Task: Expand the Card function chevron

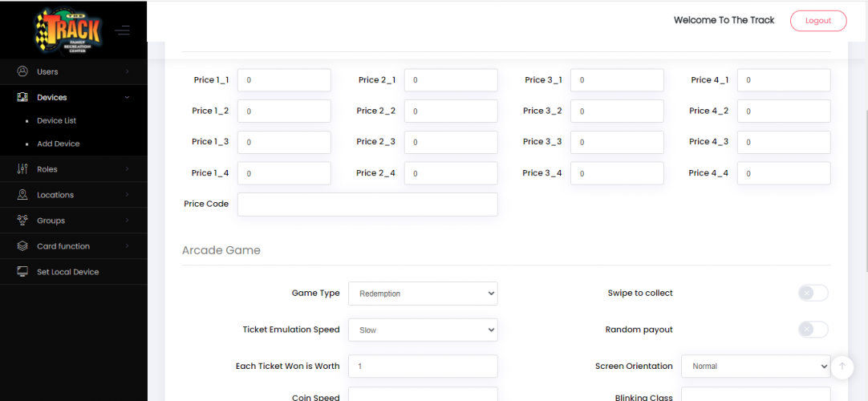Action: 128,246
